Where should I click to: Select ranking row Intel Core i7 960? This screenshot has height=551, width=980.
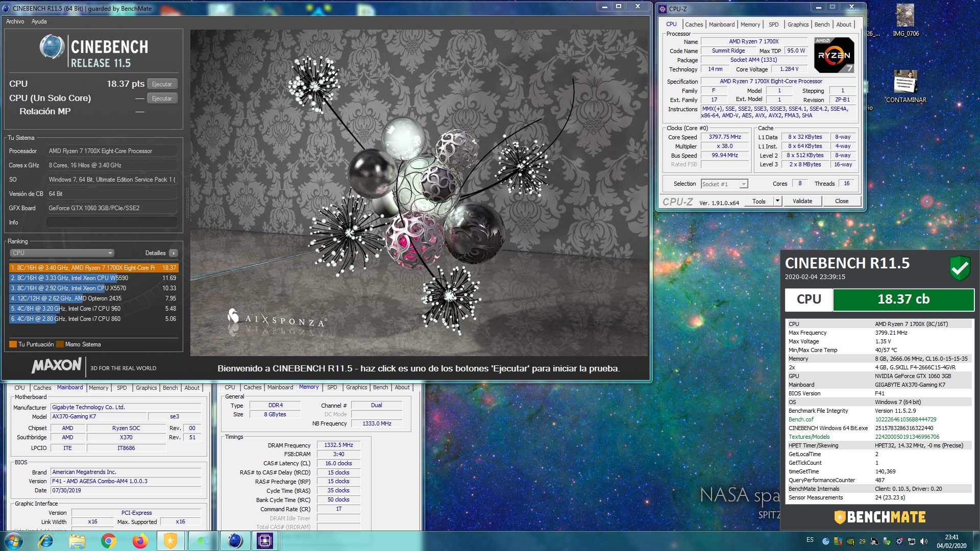(93, 309)
